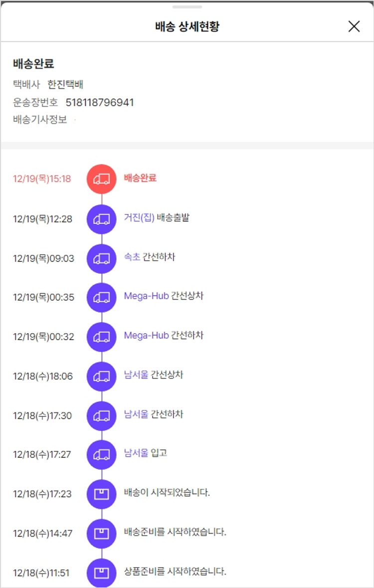This screenshot has width=374, height=588.
Task: Click truck icon for 남서울 간선상차
Action: [102, 377]
